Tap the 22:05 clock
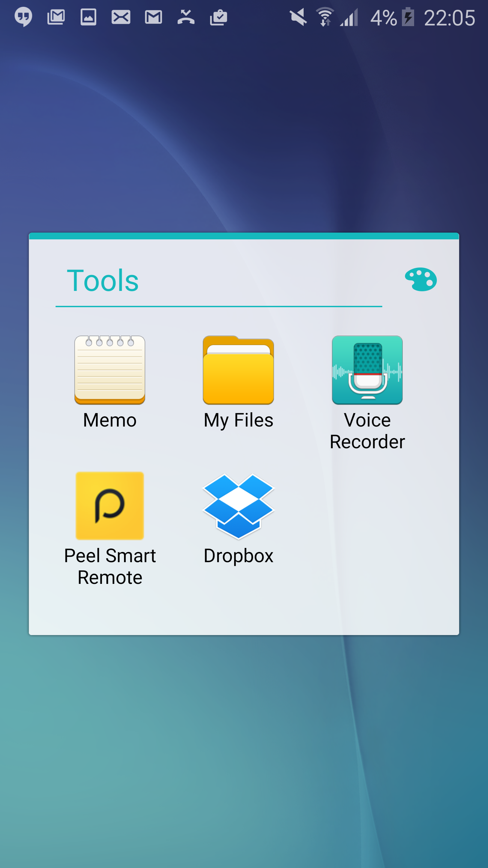This screenshot has width=488, height=868. (450, 18)
